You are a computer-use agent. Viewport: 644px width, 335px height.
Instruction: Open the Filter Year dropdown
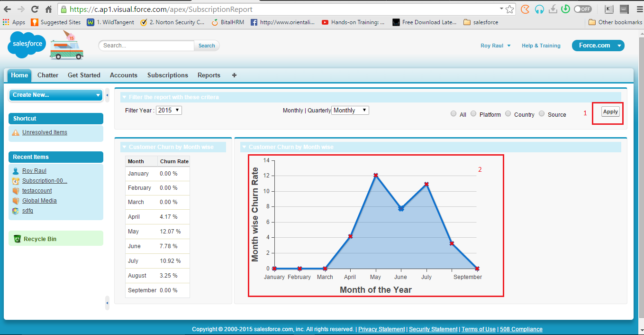[169, 110]
